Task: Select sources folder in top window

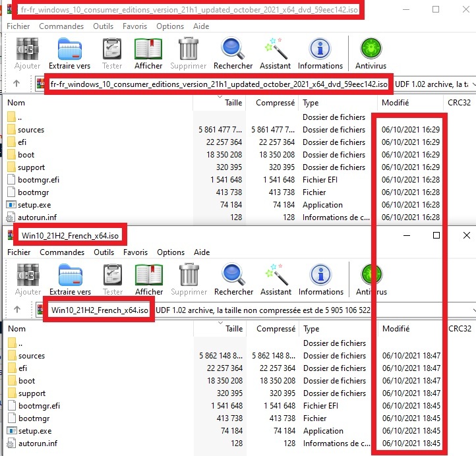Action: coord(26,130)
